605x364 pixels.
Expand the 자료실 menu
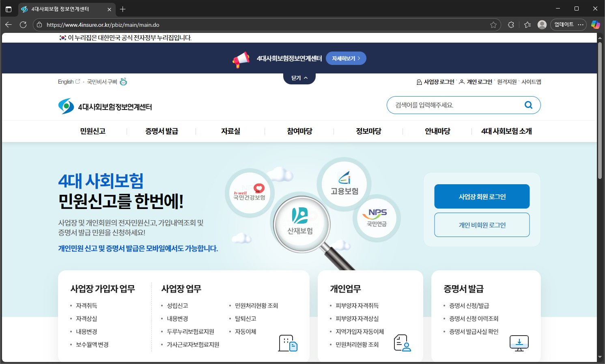pos(230,131)
